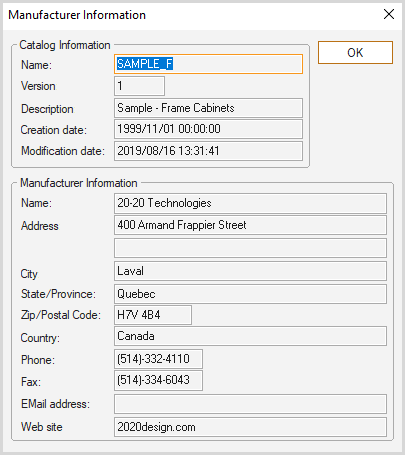The image size is (405, 455).
Task: Click the Fax number field
Action: pos(158,380)
